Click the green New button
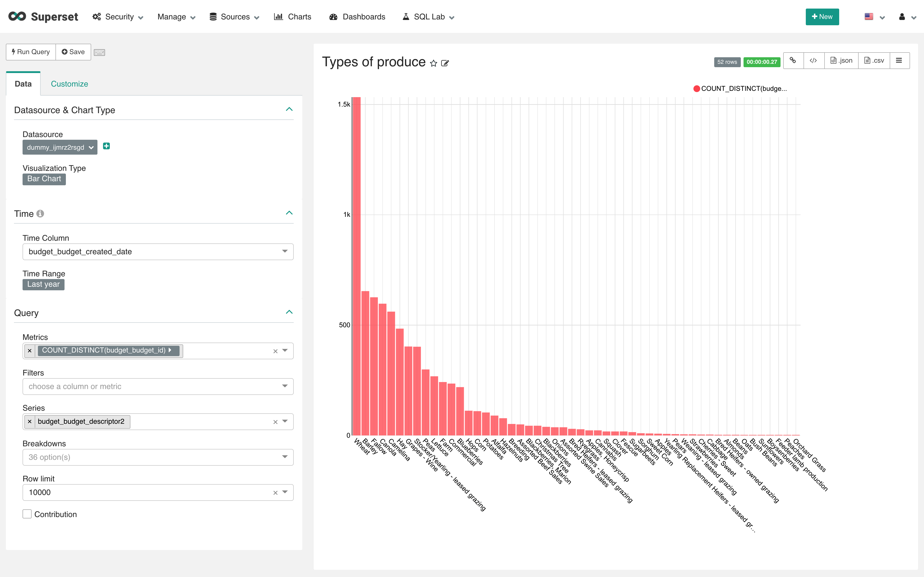 click(x=822, y=17)
